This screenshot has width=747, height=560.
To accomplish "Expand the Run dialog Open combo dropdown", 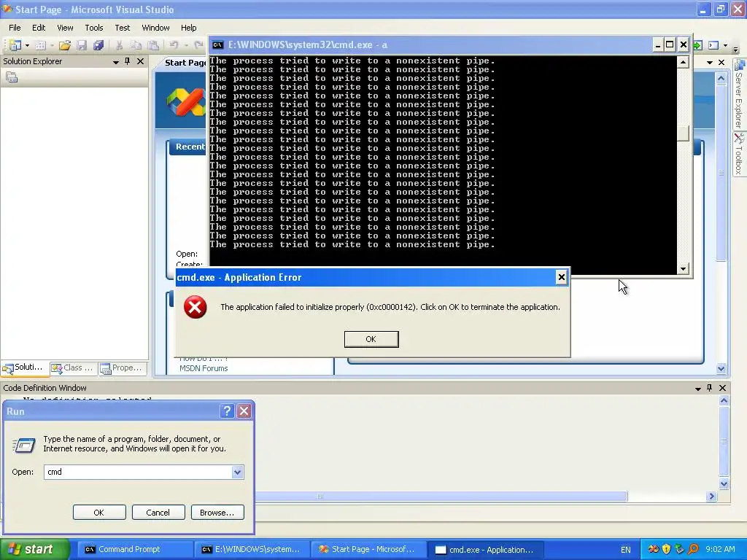I will [237, 472].
